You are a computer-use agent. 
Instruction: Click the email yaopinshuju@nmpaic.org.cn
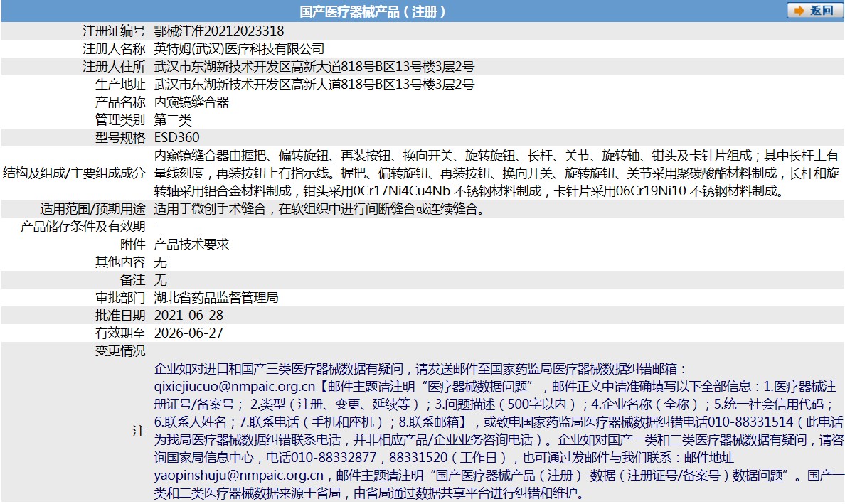click(x=239, y=476)
